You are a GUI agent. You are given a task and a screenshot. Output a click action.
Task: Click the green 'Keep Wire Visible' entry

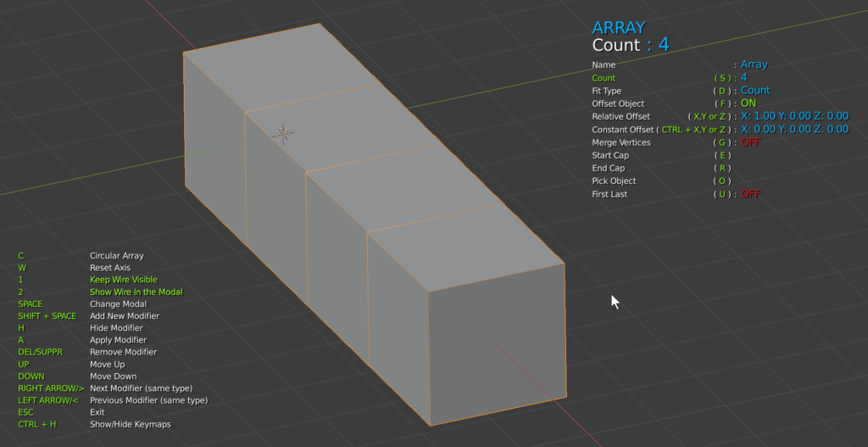[124, 280]
